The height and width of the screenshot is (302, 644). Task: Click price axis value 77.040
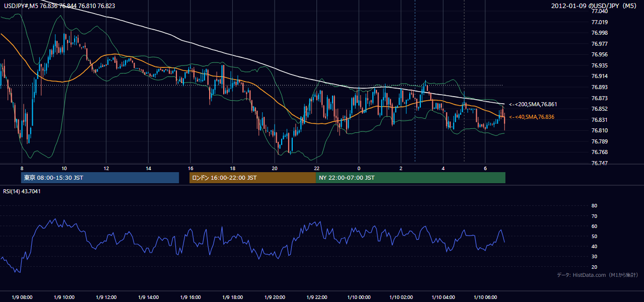(x=600, y=11)
